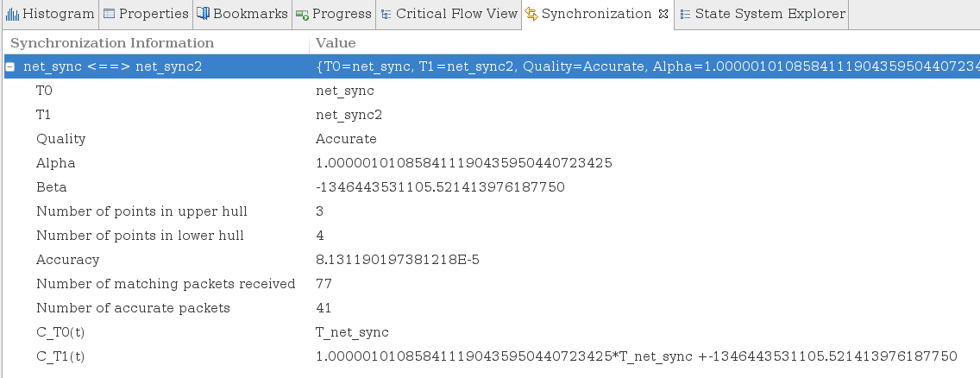Select the Quality row
The width and height of the screenshot is (980, 378).
pyautogui.click(x=60, y=139)
